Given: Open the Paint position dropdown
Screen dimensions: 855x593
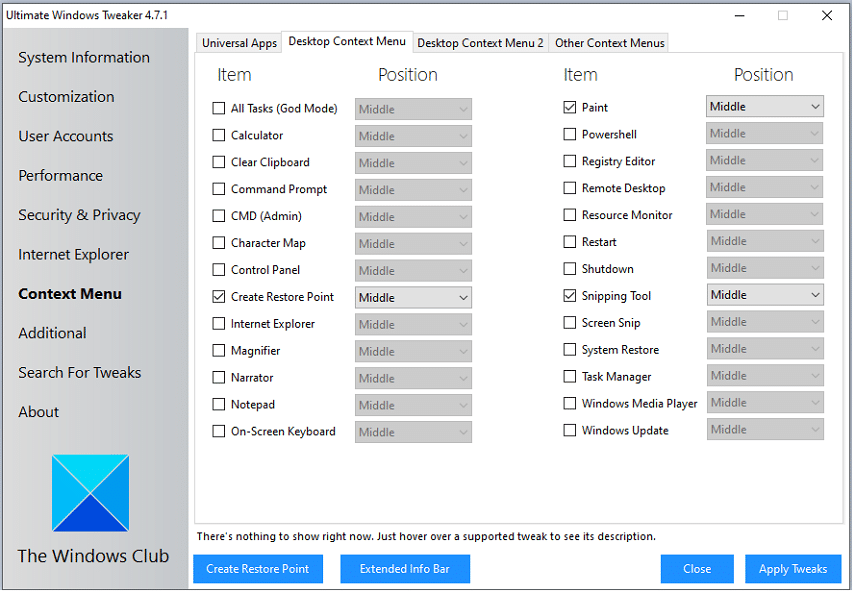Looking at the screenshot, I should pyautogui.click(x=765, y=106).
